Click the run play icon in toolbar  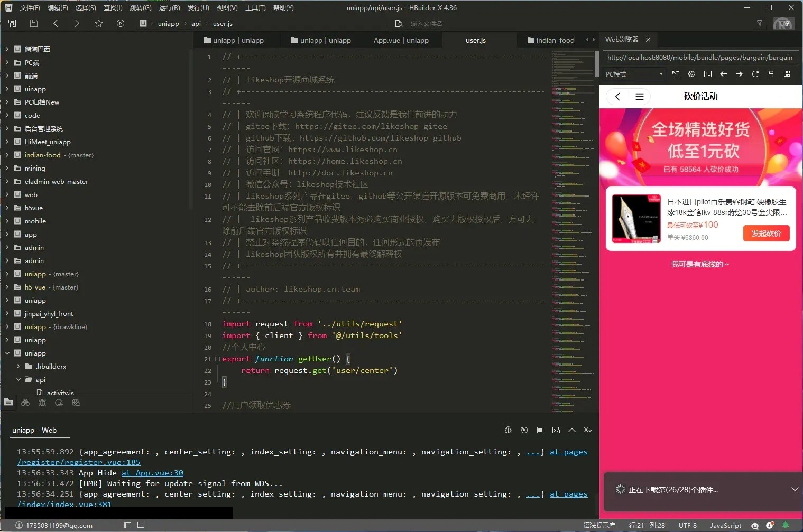click(121, 23)
